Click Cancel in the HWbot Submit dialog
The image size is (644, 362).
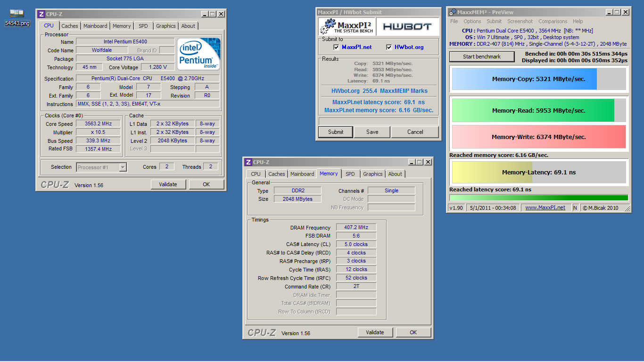tap(415, 132)
